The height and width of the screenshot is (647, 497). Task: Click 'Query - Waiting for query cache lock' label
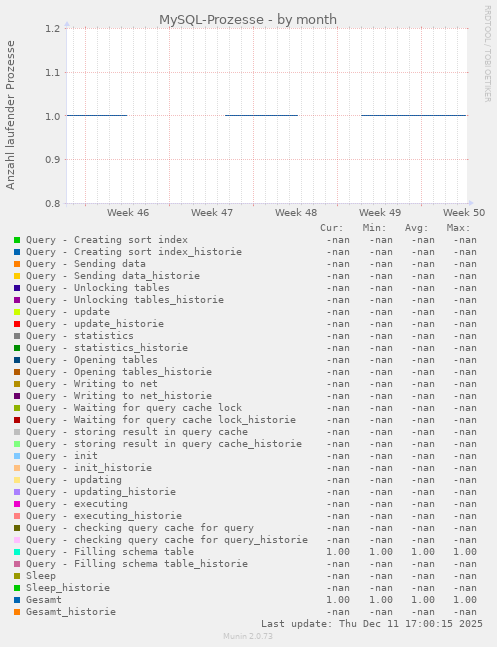click(134, 408)
